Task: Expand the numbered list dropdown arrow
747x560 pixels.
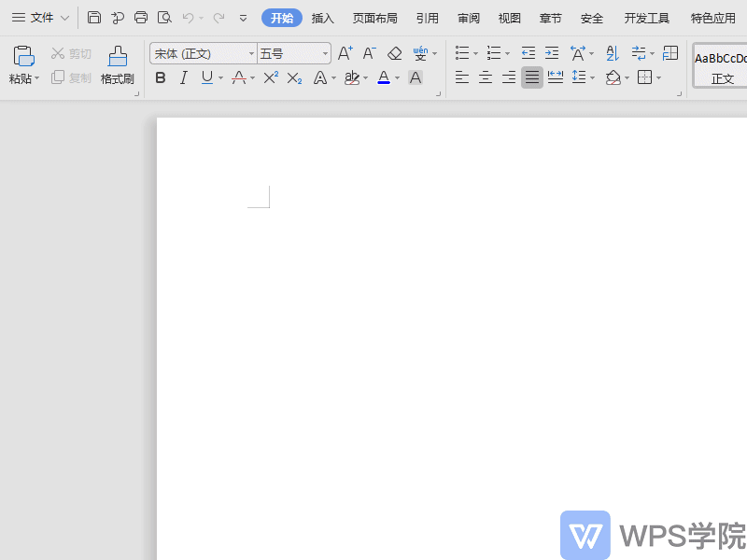Action: (x=507, y=53)
